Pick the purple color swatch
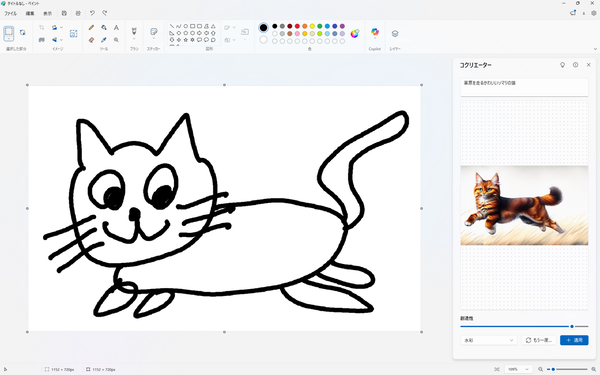The width and height of the screenshot is (600, 375). (342, 26)
